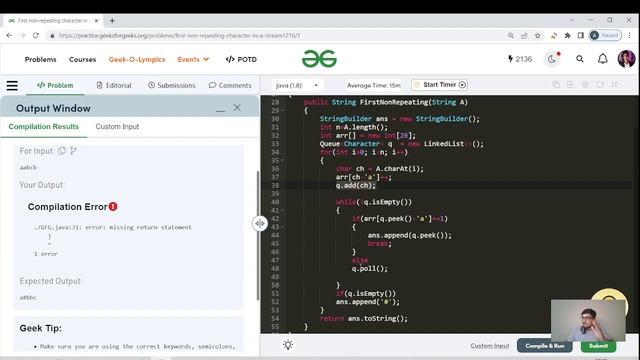The height and width of the screenshot is (360, 640).
Task: Click the branch icon beside For Input
Action: point(73,151)
